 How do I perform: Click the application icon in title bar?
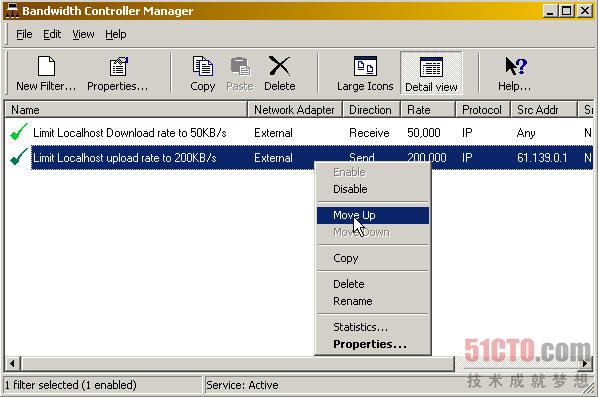[12, 10]
